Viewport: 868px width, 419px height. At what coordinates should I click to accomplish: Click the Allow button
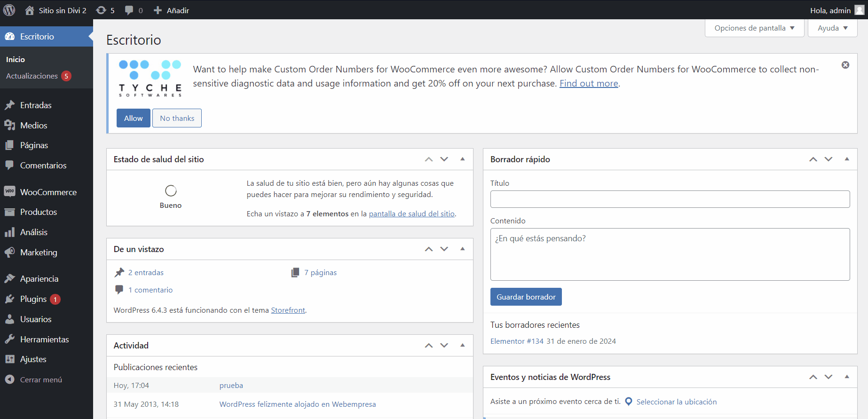[x=133, y=119]
